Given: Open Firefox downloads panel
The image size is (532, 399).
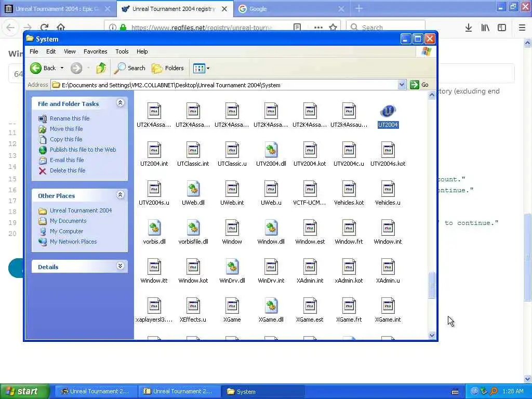Looking at the screenshot, I should tap(468, 28).
